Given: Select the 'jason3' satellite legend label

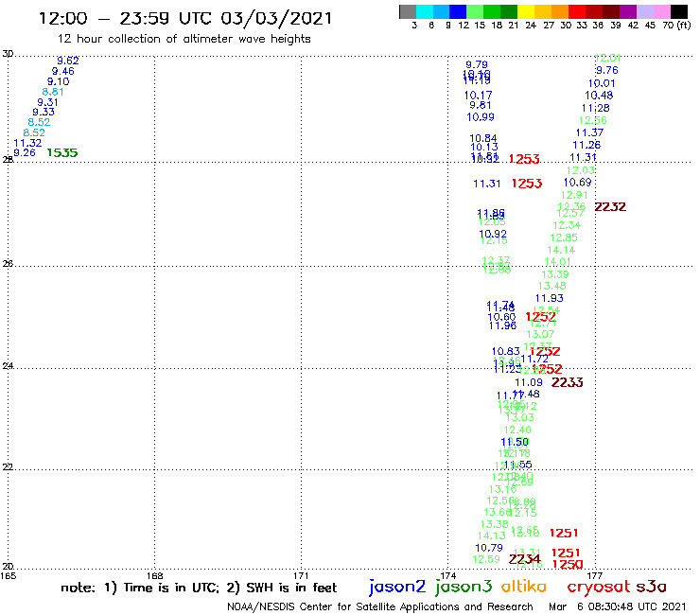Looking at the screenshot, I should [464, 587].
